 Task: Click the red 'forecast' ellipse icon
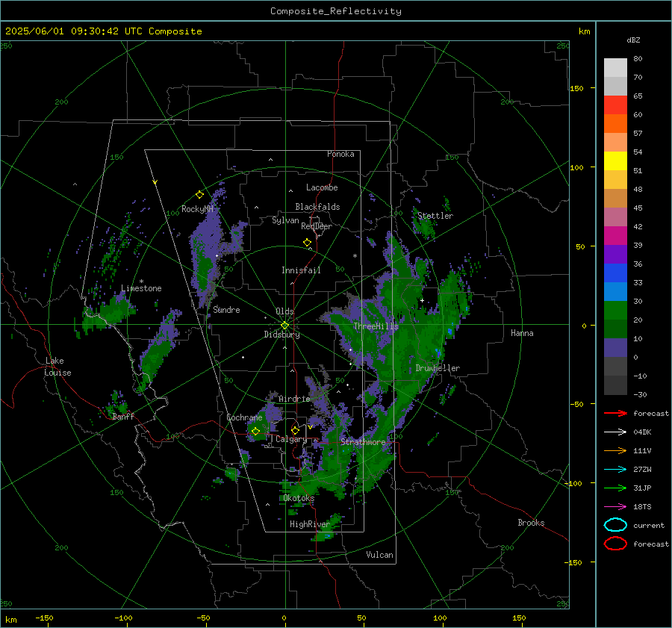[615, 544]
